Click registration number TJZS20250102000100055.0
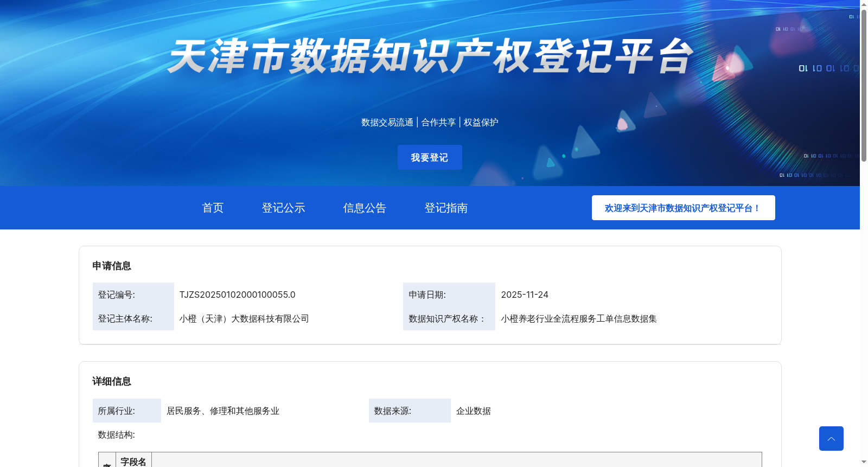Viewport: 868px width, 467px height. (238, 295)
